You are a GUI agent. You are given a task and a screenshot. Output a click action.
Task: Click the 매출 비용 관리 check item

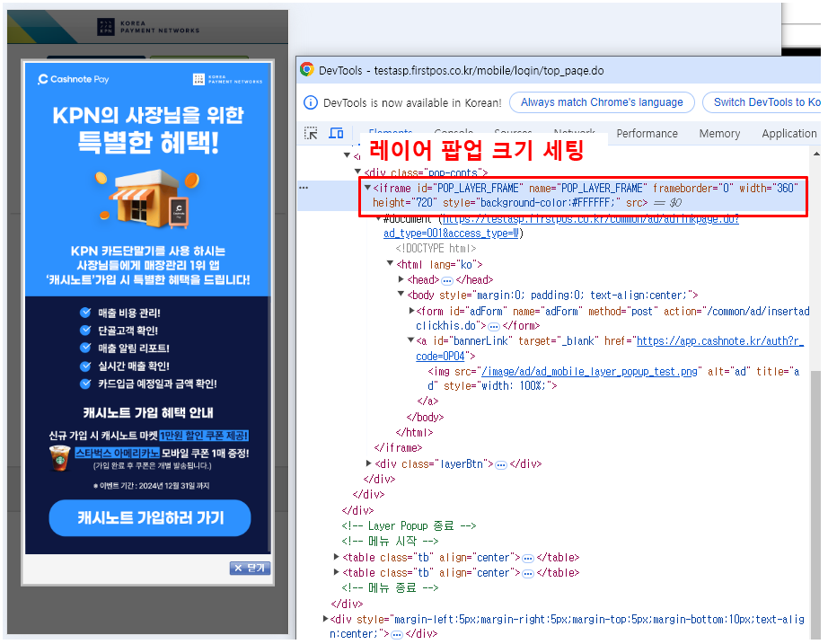click(x=120, y=313)
